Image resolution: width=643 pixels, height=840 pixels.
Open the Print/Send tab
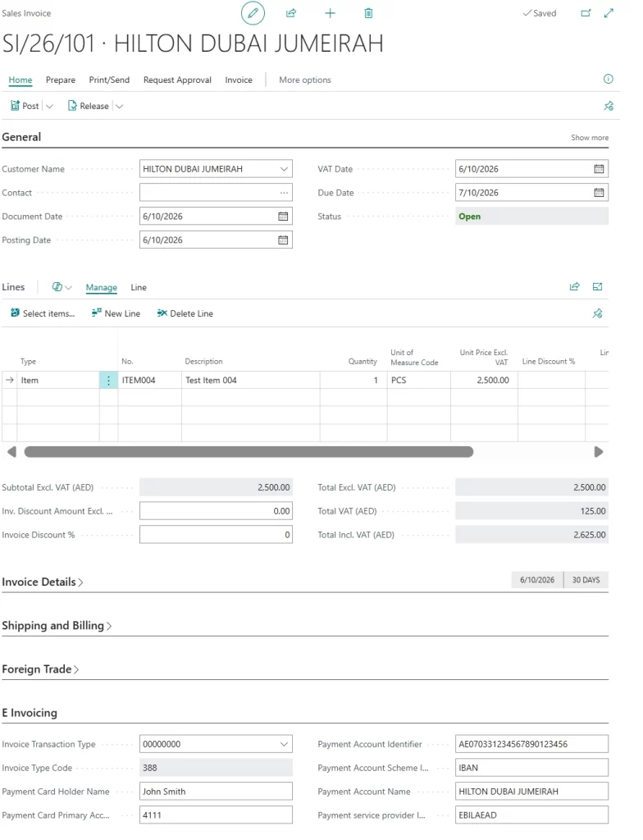(x=109, y=80)
